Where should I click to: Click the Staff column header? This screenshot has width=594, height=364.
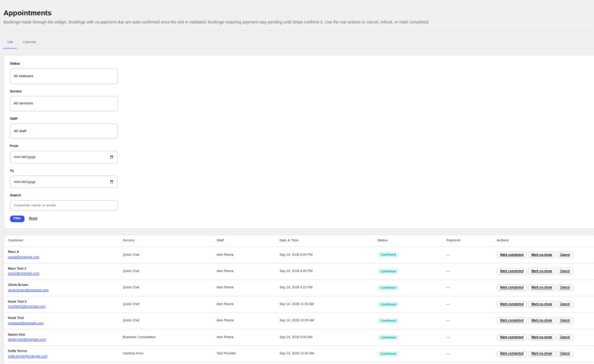click(220, 241)
